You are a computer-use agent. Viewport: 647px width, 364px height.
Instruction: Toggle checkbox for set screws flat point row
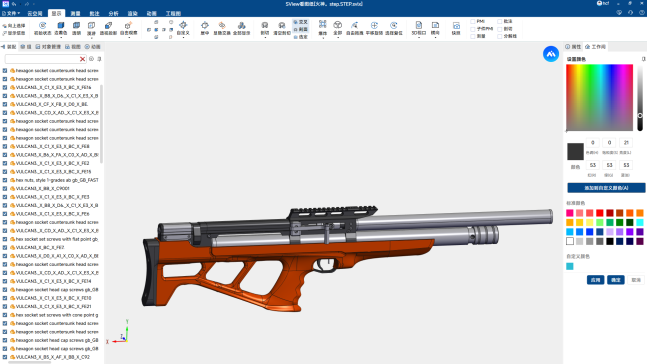click(5, 239)
